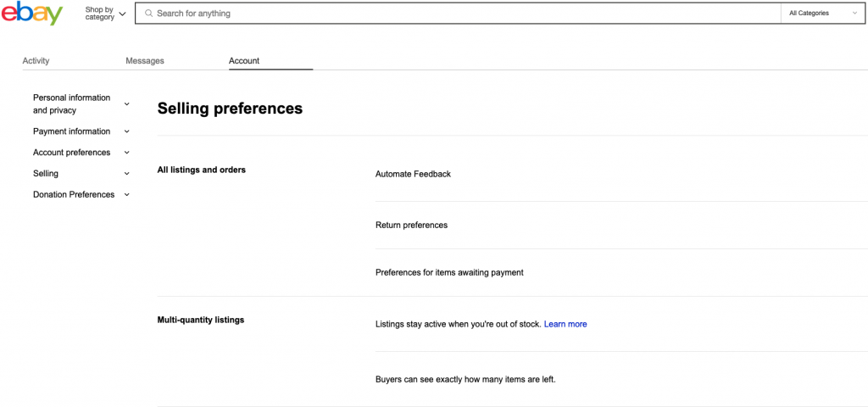This screenshot has height=407, width=868.
Task: Click the search magnifier icon
Action: tap(149, 14)
